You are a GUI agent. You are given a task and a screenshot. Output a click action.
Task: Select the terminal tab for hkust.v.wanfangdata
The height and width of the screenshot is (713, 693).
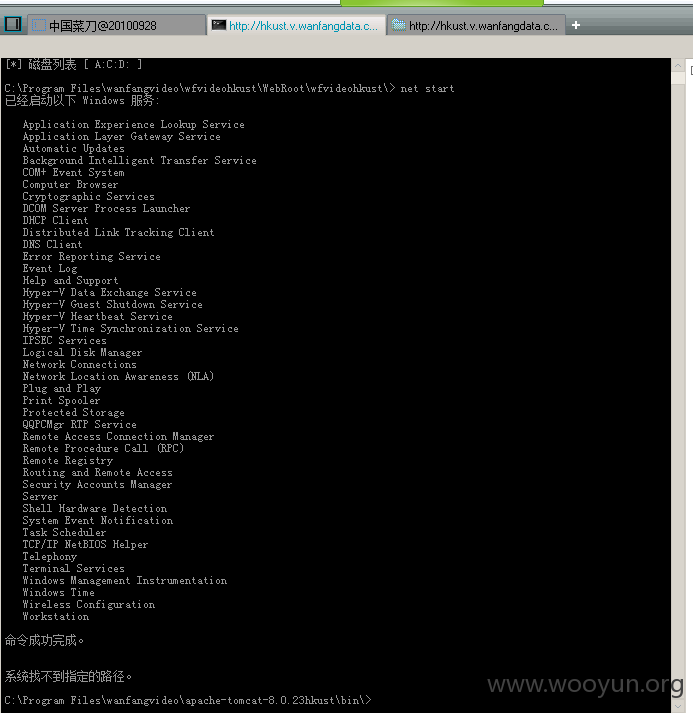297,25
